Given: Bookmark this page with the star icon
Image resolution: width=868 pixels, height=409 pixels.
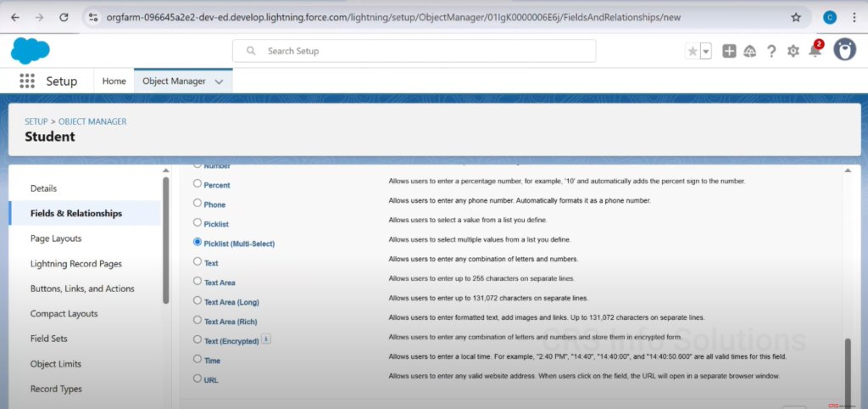Looking at the screenshot, I should click(x=796, y=17).
